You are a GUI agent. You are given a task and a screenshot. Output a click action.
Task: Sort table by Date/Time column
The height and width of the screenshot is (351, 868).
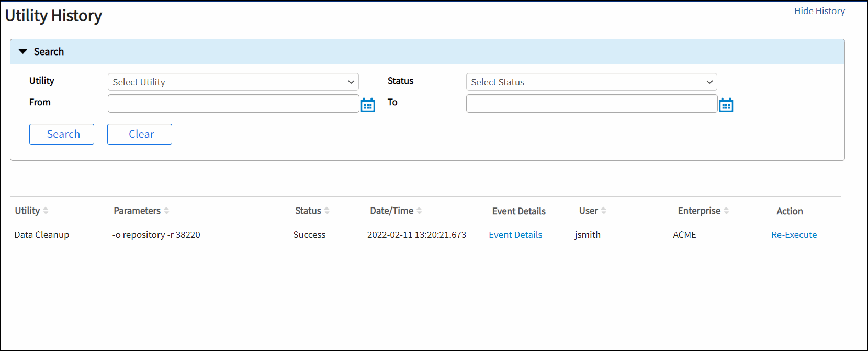click(419, 211)
